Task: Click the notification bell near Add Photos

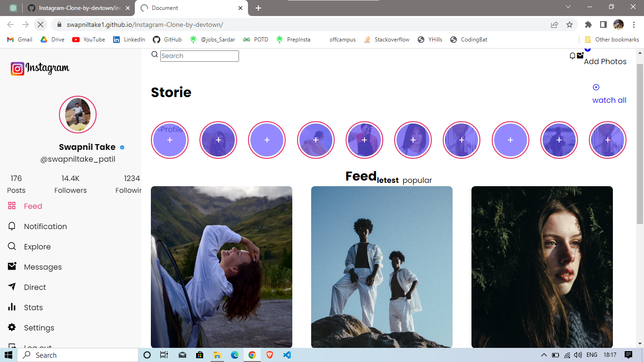Action: [x=572, y=56]
